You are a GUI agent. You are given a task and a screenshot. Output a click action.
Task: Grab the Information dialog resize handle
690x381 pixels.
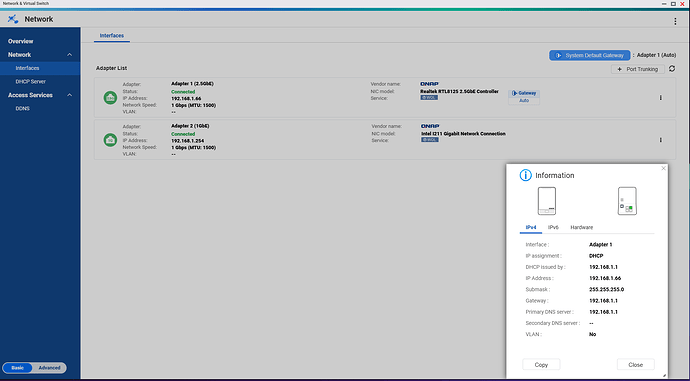(x=664, y=375)
